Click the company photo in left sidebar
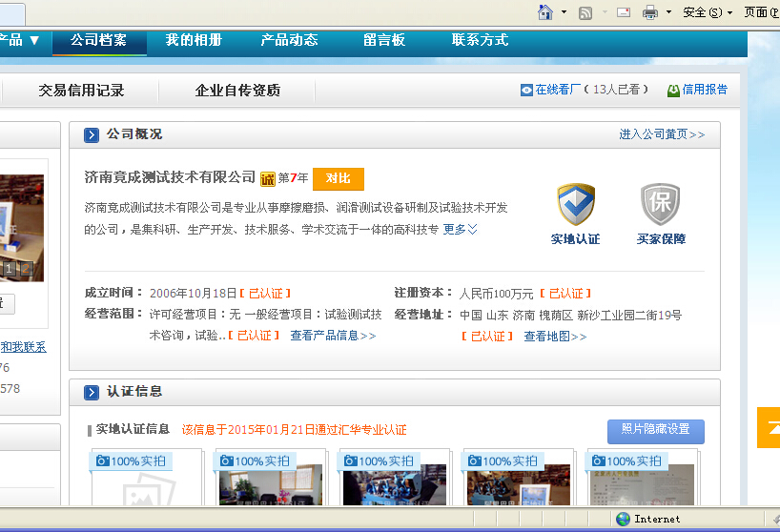Screen dimensions: 780x532 [22, 228]
